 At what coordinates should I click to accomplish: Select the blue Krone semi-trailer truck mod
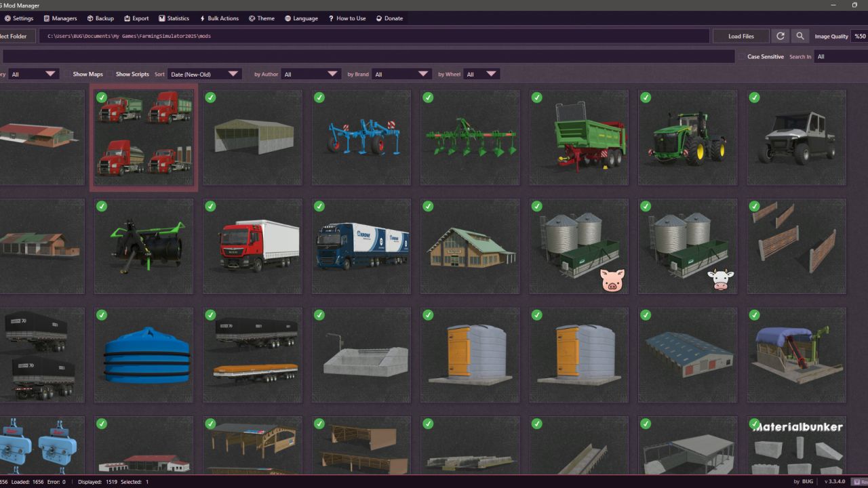(x=361, y=246)
